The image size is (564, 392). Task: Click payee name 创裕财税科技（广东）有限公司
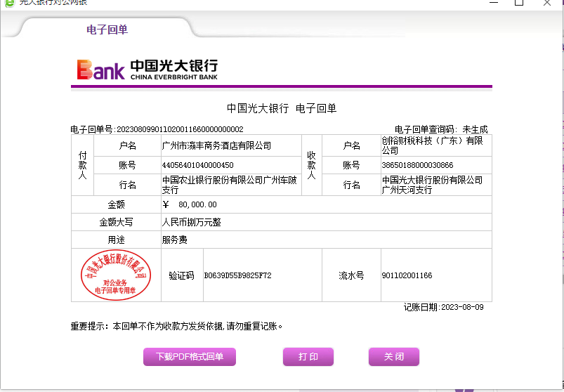click(x=433, y=145)
